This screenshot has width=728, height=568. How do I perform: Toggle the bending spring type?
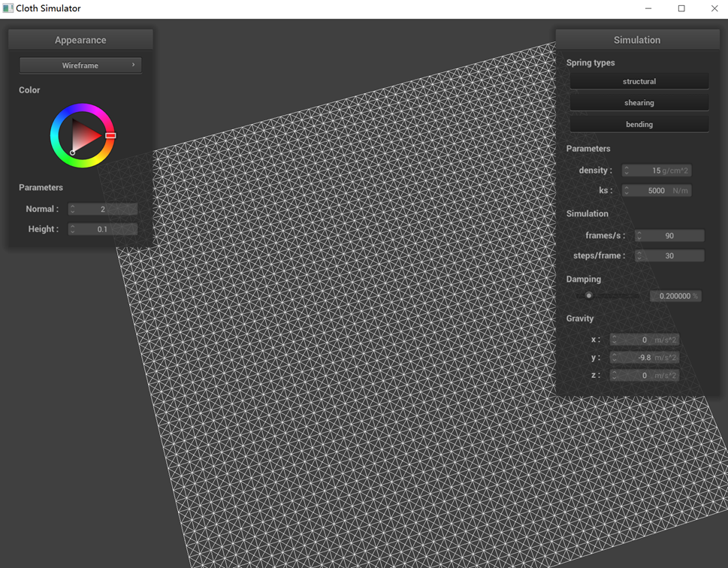point(639,125)
